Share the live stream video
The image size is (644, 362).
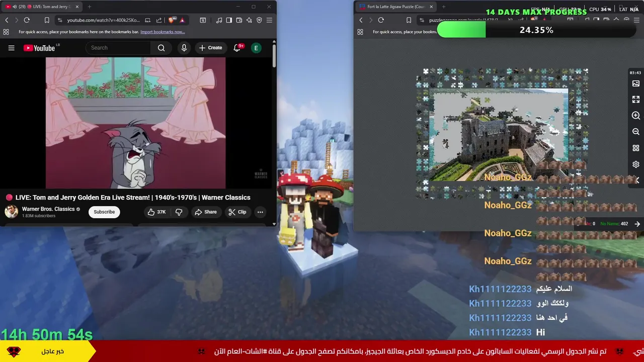point(206,212)
